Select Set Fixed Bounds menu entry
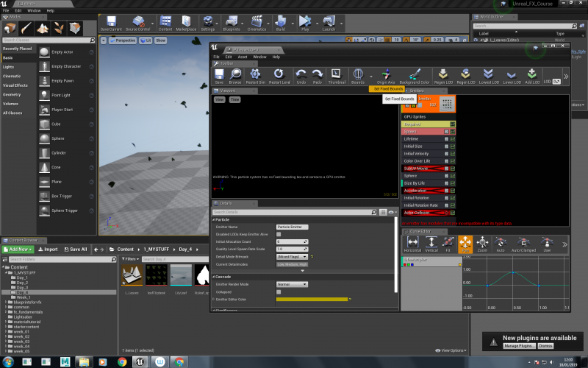The width and height of the screenshot is (588, 368). [x=388, y=88]
